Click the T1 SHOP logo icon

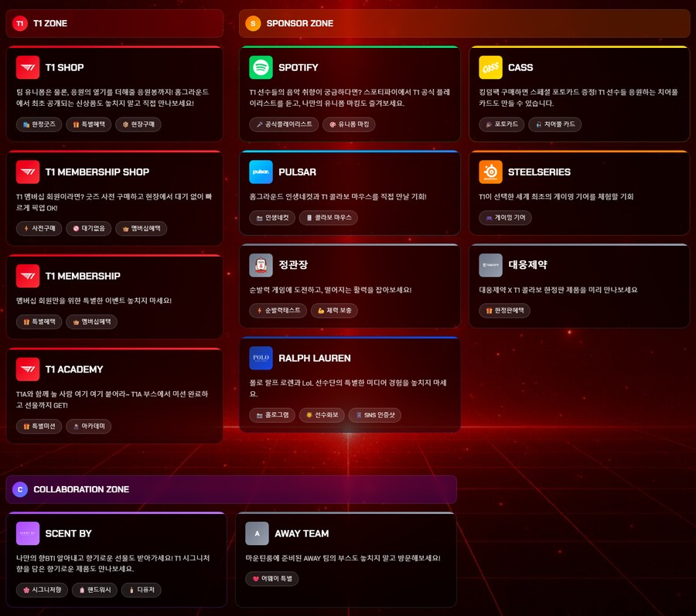[x=28, y=67]
